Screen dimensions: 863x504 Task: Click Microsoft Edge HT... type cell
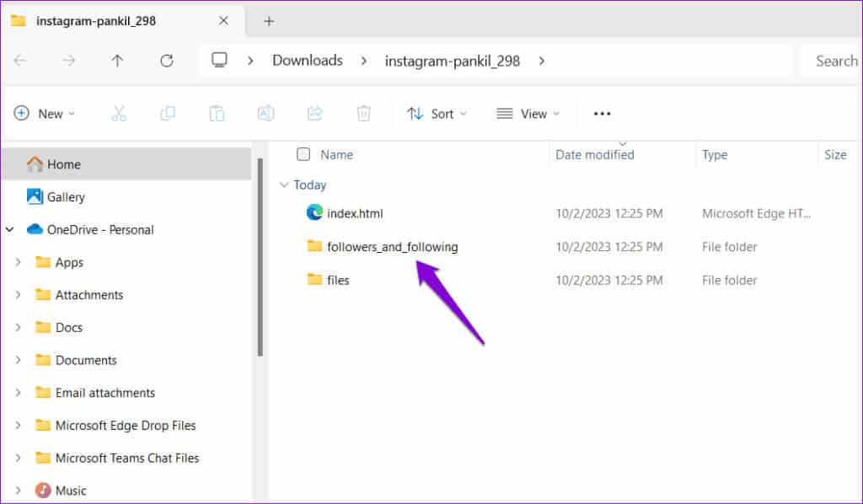pyautogui.click(x=756, y=213)
